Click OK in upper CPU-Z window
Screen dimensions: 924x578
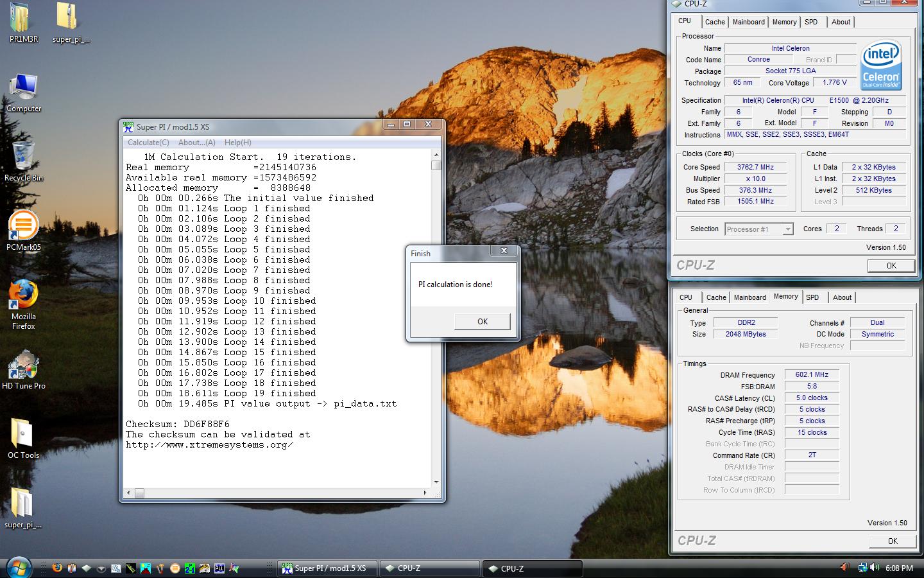[891, 265]
